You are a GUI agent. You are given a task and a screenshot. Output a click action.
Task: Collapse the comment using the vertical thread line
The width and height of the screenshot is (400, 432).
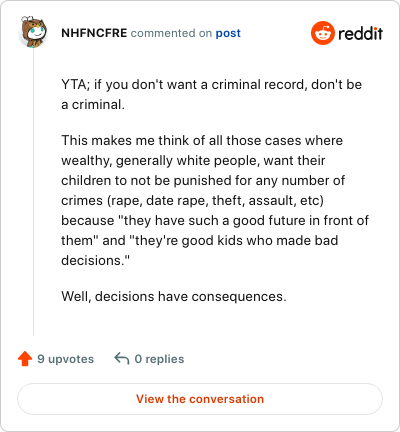point(33,192)
